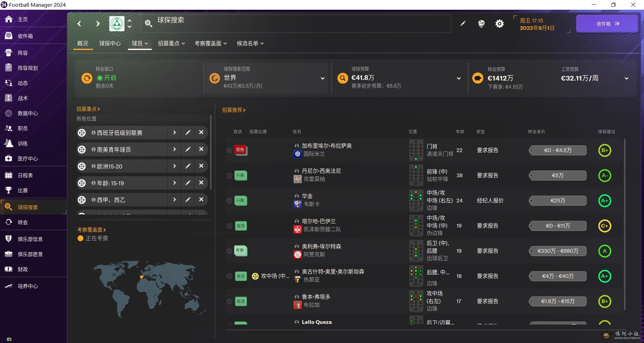Open the 考察覆盖面 section link

click(x=92, y=230)
